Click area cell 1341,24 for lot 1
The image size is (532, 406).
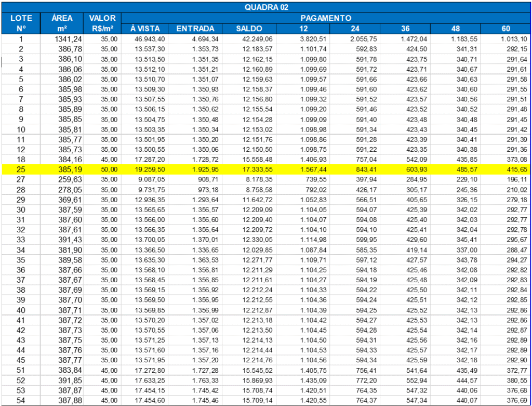[x=64, y=39]
